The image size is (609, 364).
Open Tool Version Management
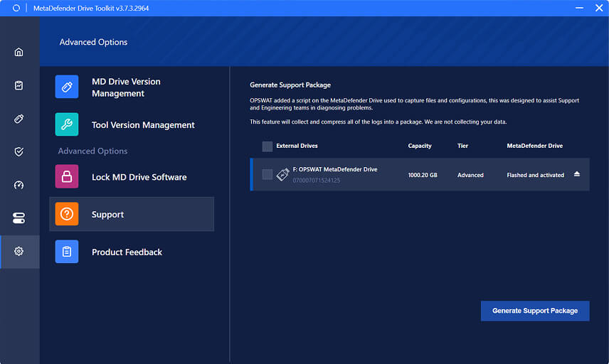[142, 125]
